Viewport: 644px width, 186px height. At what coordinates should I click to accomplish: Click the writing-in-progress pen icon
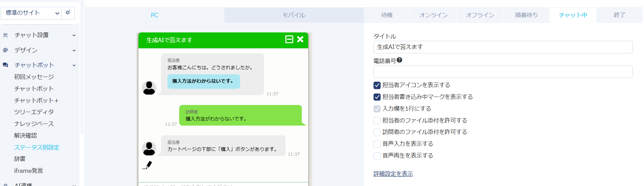click(x=147, y=165)
